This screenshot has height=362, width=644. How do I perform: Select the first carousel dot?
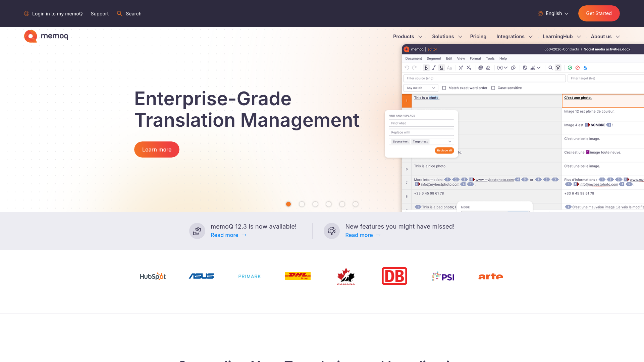[x=288, y=204]
